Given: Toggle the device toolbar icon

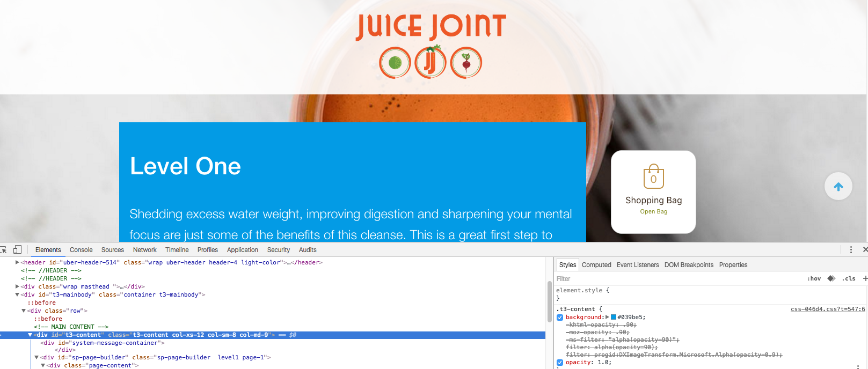Looking at the screenshot, I should (x=17, y=250).
